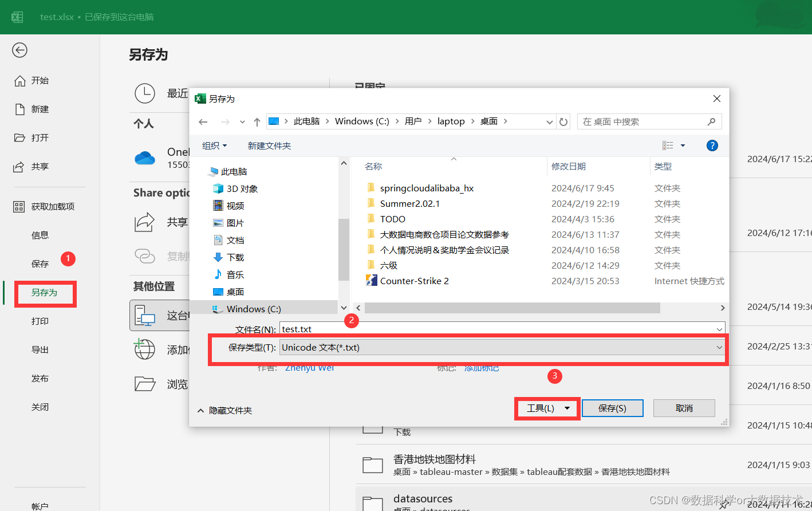This screenshot has height=511, width=812.
Task: Switch to the 导出 backstage menu item
Action: point(40,349)
